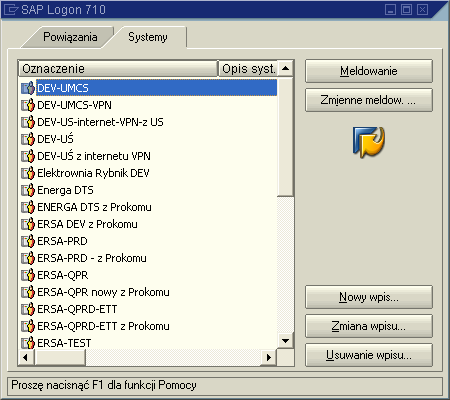Image resolution: width=450 pixels, height=400 pixels.
Task: Click icon beside ERSA-QPRD-ETT z Prokomu
Action: click(28, 326)
